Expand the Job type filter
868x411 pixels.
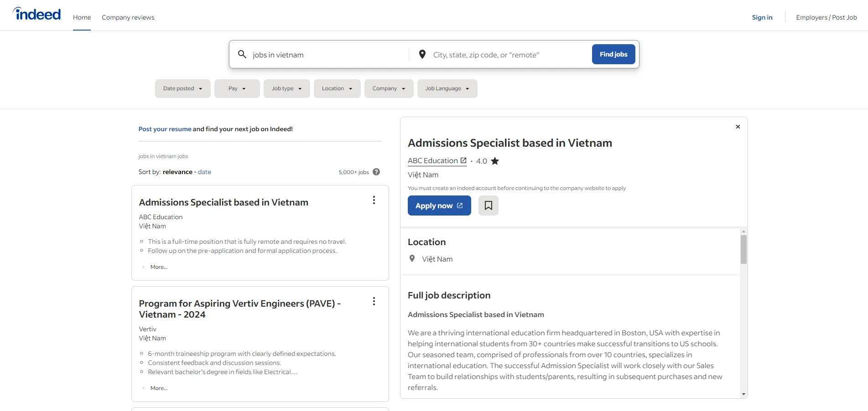click(x=287, y=88)
